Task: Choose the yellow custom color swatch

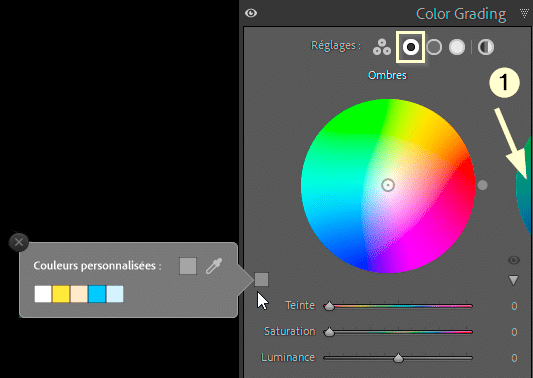Action: coord(61,294)
